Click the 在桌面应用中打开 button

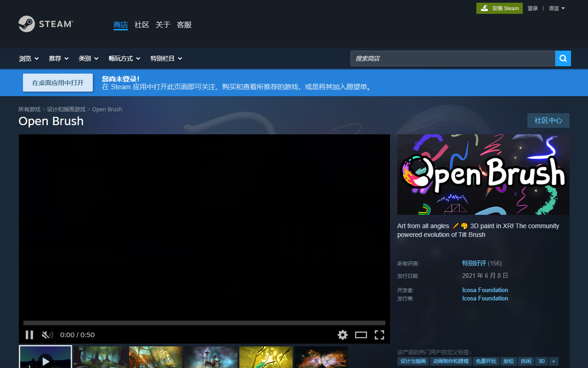pos(58,83)
